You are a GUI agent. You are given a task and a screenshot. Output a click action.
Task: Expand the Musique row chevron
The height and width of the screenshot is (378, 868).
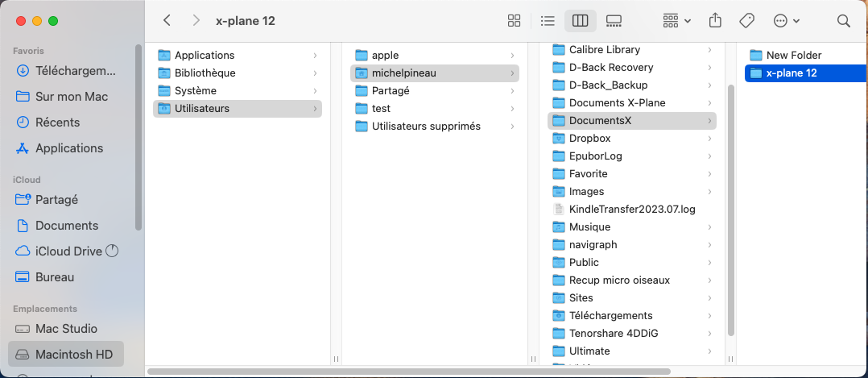pyautogui.click(x=709, y=227)
